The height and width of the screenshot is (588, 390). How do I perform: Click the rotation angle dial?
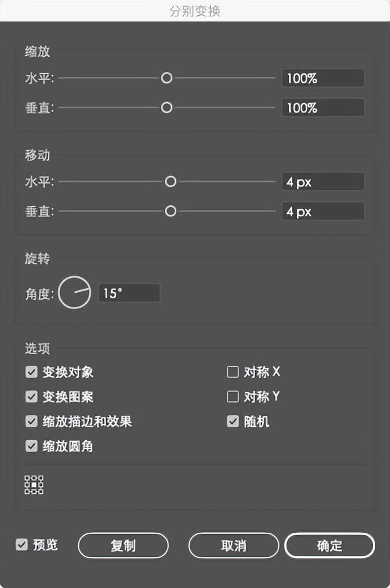pos(75,293)
